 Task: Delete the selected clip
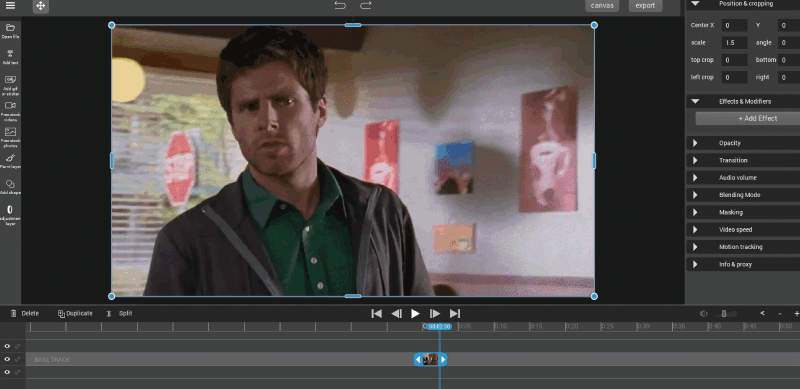pos(24,313)
